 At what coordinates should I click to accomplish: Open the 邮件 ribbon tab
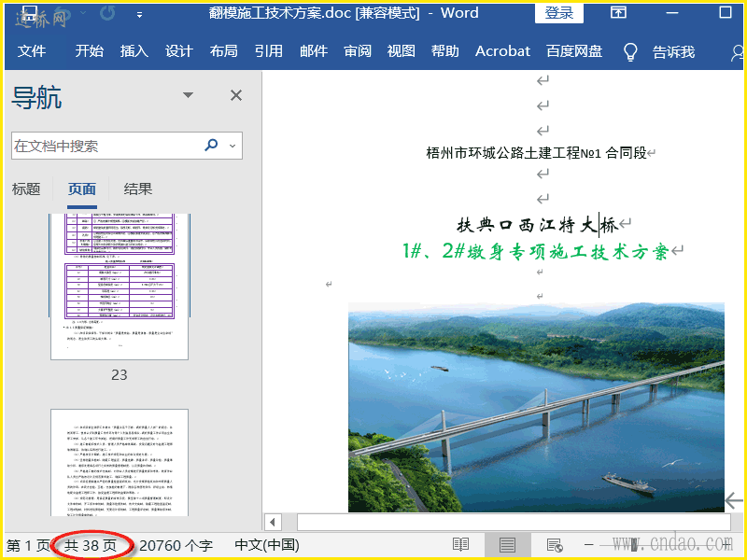[314, 51]
